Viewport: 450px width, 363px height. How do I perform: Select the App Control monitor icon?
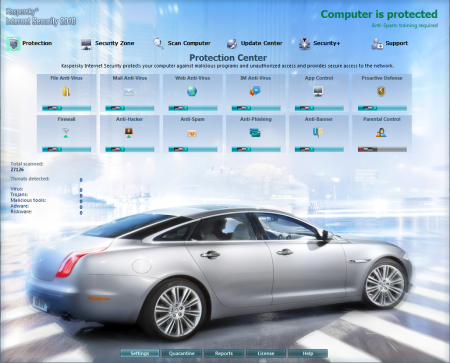coord(318,91)
